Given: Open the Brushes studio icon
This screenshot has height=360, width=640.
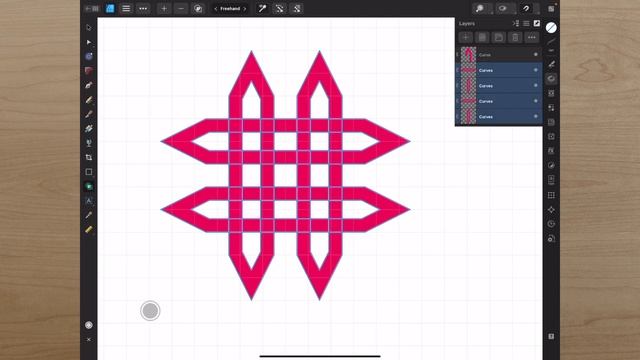Looking at the screenshot, I should point(551,64).
